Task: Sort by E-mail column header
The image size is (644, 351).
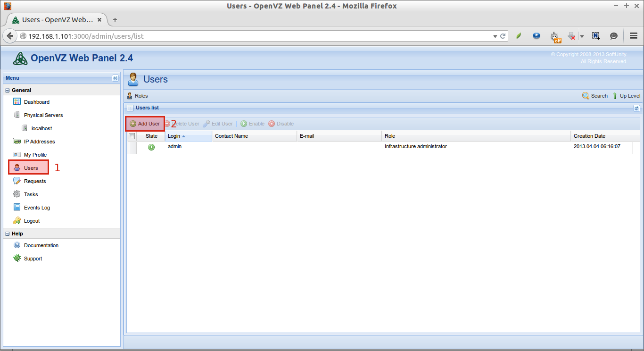Action: tap(339, 136)
